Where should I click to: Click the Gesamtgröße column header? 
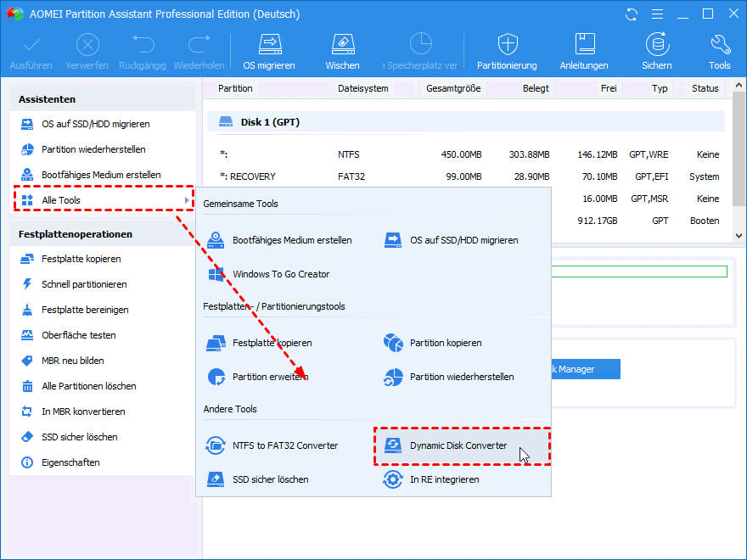point(453,88)
